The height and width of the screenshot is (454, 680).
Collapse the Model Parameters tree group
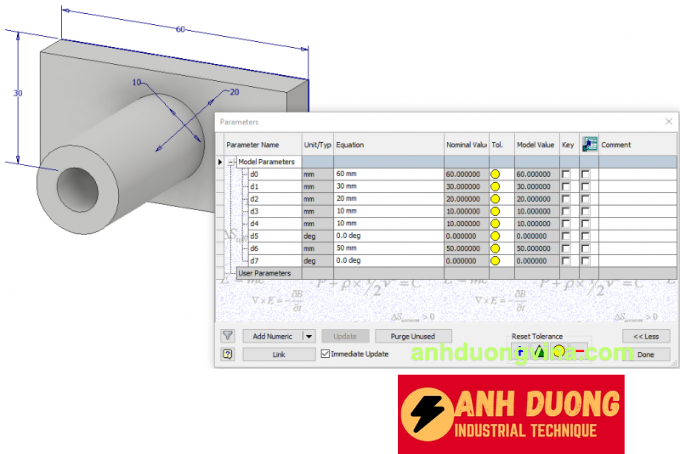232,161
